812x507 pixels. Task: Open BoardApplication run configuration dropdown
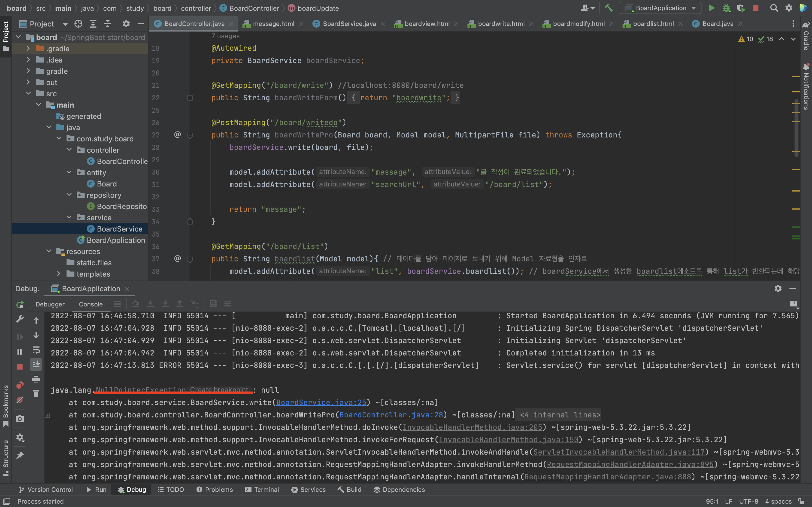660,8
